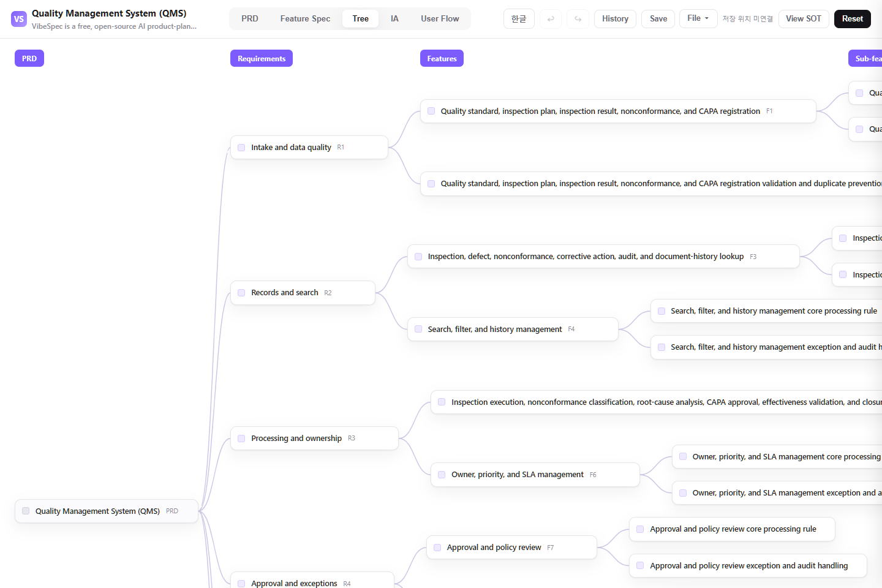Click the app title Quality Management System (QMS)
The image size is (882, 588).
tap(109, 13)
